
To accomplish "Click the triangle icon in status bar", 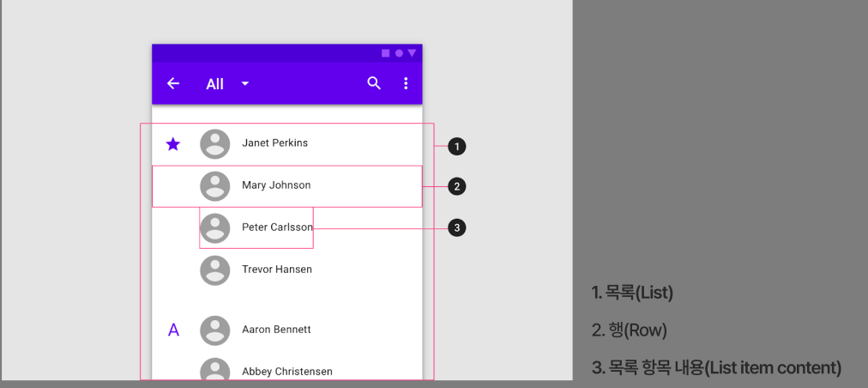I will click(412, 53).
